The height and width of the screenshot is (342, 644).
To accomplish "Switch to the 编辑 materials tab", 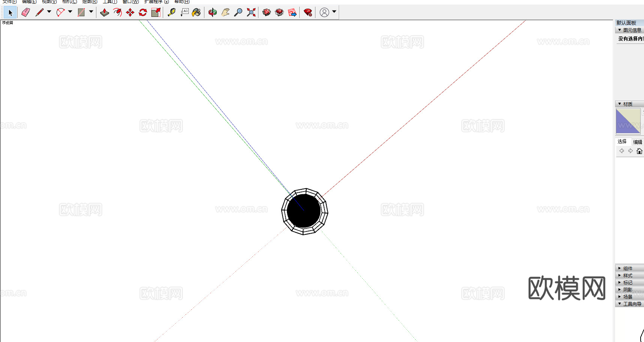I will coord(638,142).
